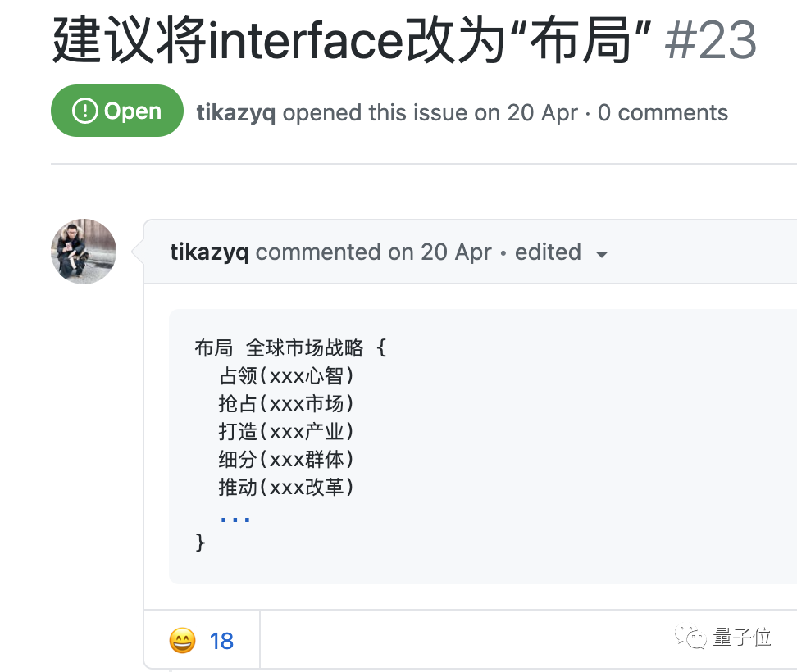Click the laughing emoji reaction icon
This screenshot has height=672, width=797.
182,640
